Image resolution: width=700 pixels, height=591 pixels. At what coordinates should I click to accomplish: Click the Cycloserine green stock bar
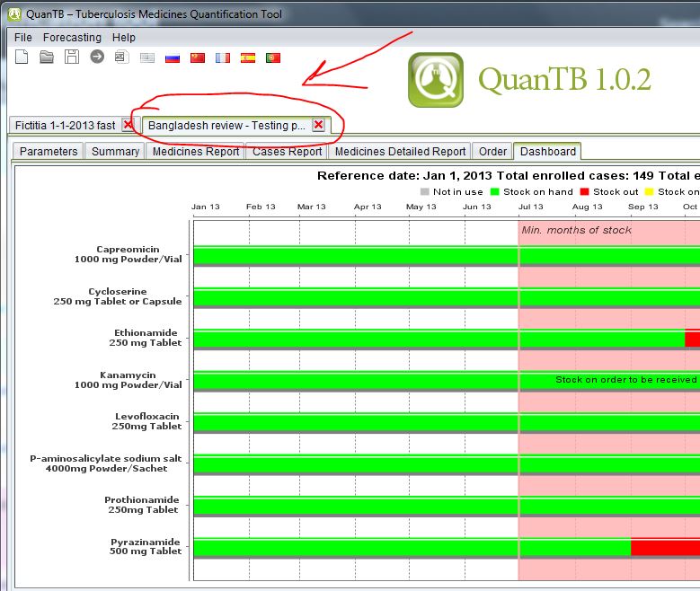tap(447, 298)
